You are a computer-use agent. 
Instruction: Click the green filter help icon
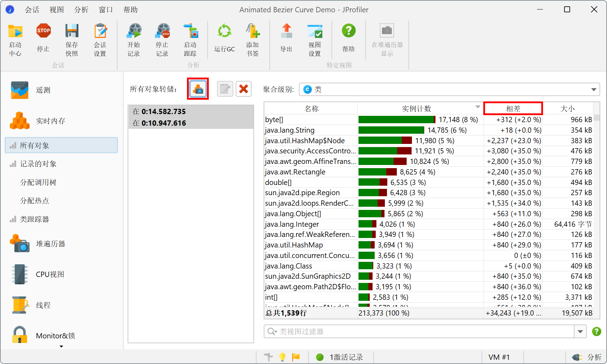(x=596, y=331)
